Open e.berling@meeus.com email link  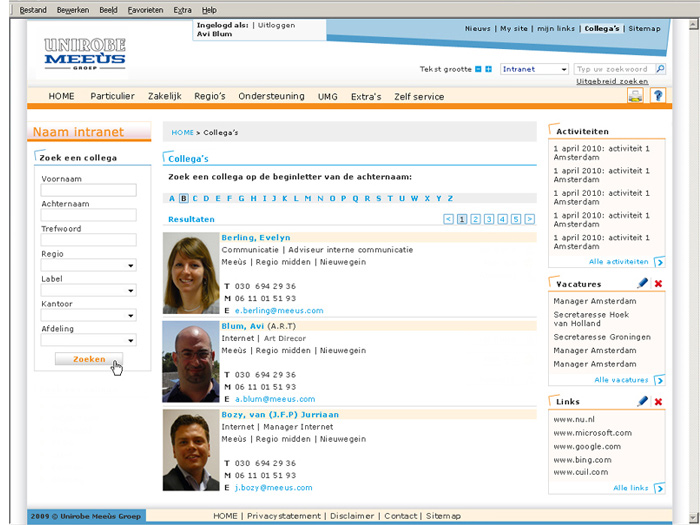270,311
